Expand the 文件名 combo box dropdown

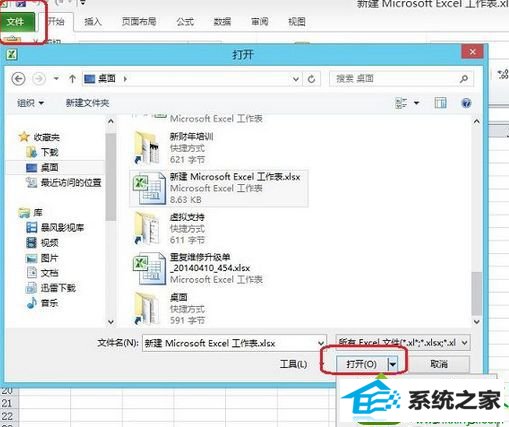(x=321, y=343)
